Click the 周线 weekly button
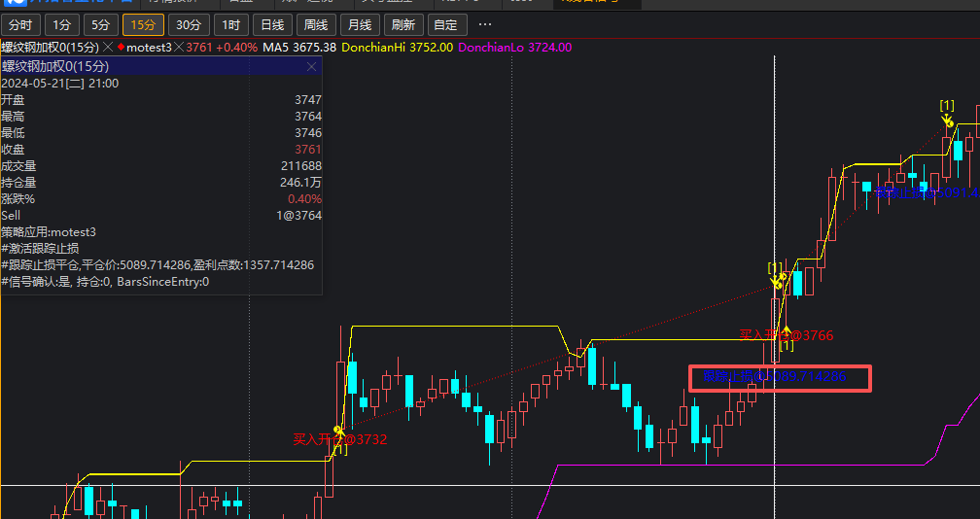980x519 pixels. point(315,24)
